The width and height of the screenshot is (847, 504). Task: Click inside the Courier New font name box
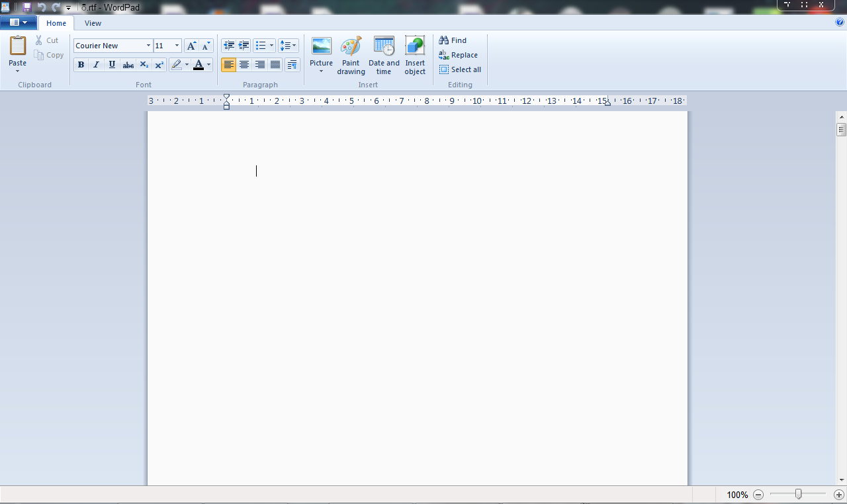tap(109, 46)
